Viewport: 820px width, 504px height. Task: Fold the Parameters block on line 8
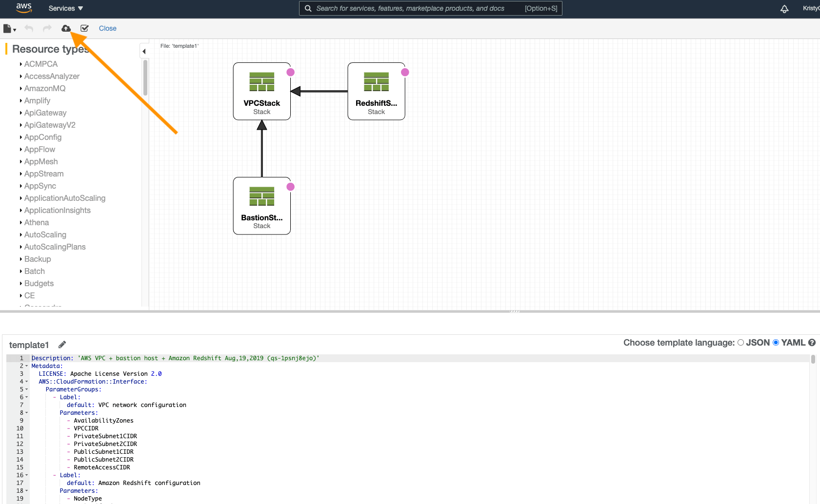[x=27, y=413]
